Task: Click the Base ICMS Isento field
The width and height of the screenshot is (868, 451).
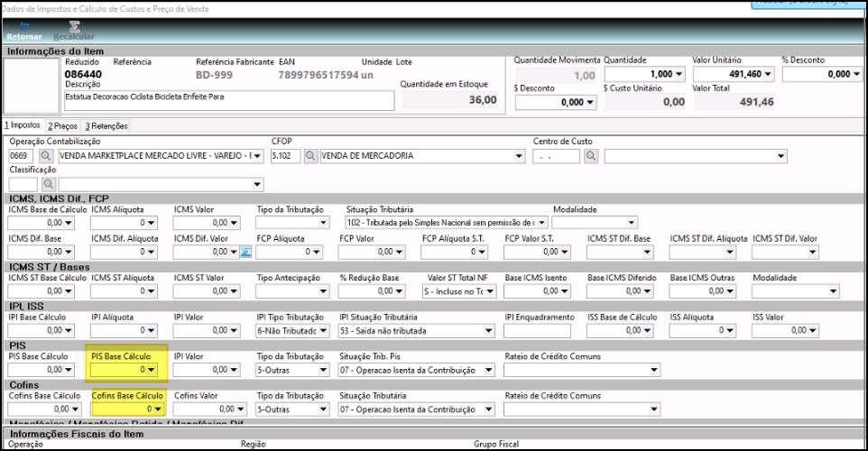Action: (538, 291)
